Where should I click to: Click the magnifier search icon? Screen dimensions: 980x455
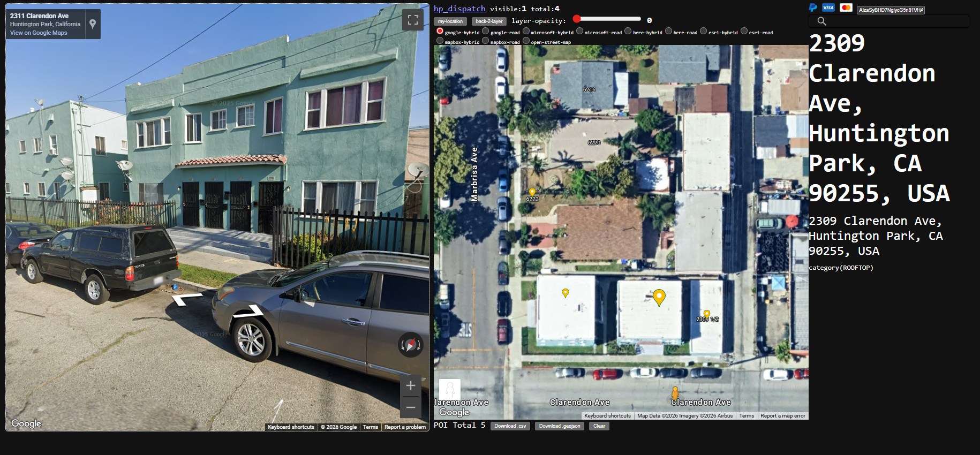coord(821,21)
